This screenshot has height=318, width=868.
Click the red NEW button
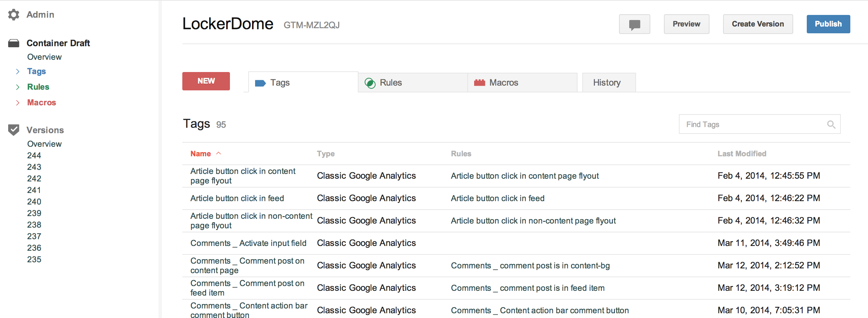click(x=206, y=81)
